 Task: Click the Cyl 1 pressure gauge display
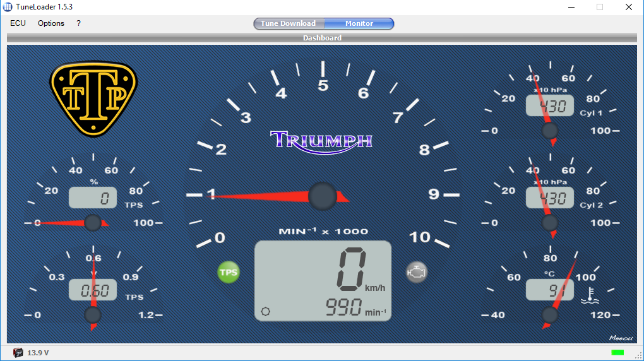coord(549,106)
